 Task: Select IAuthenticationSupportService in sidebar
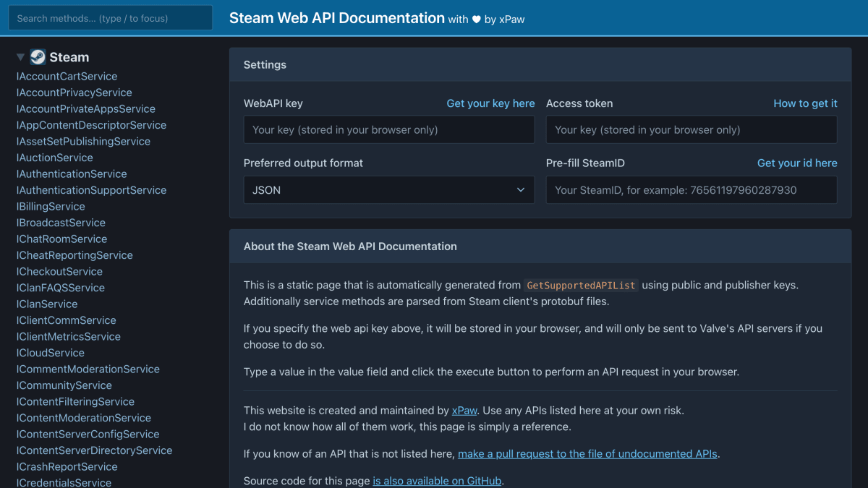pos(91,190)
